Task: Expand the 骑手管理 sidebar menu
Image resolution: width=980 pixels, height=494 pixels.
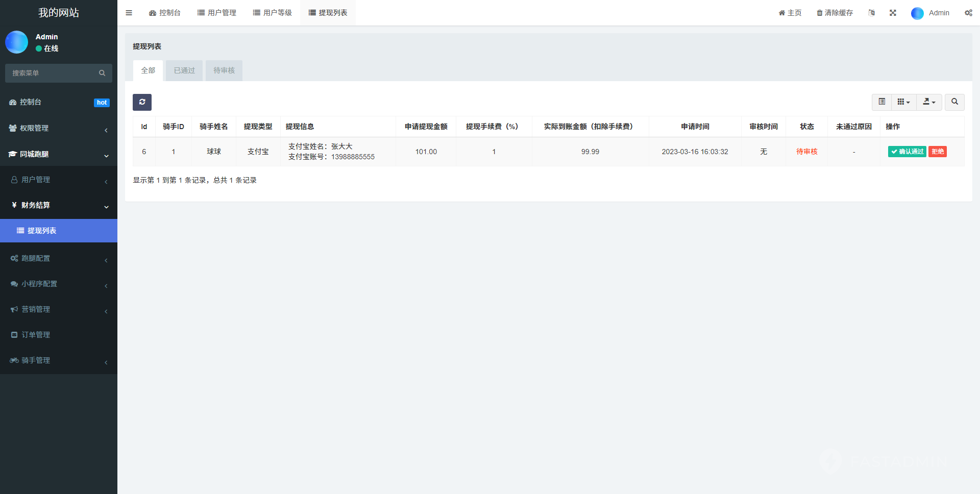Action: (x=59, y=360)
